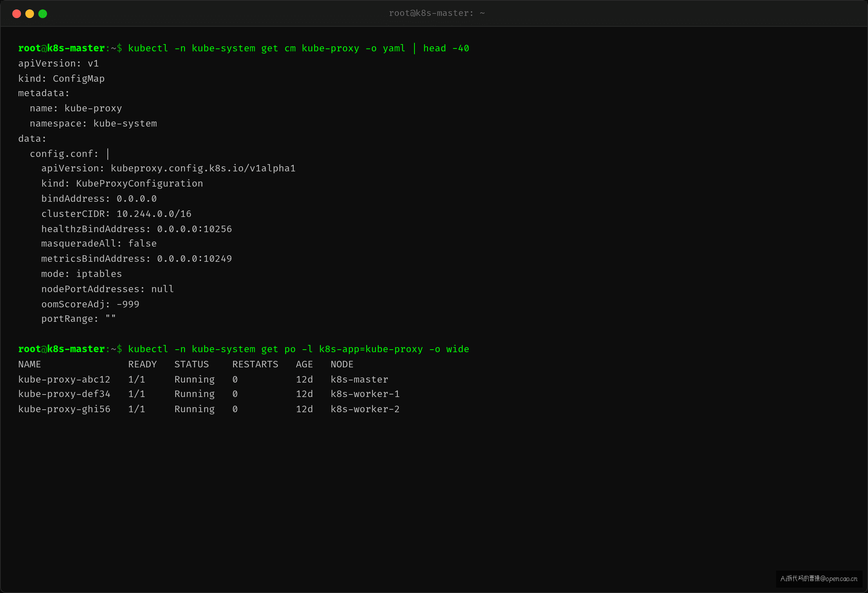Select the 'kind: ConfigMap' line
The width and height of the screenshot is (868, 593).
pyautogui.click(x=61, y=78)
